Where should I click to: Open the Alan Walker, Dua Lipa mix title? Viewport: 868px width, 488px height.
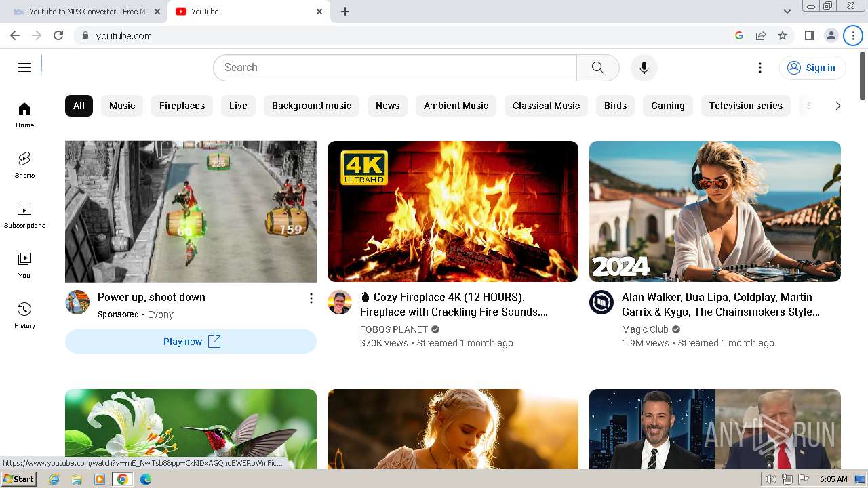click(x=721, y=304)
